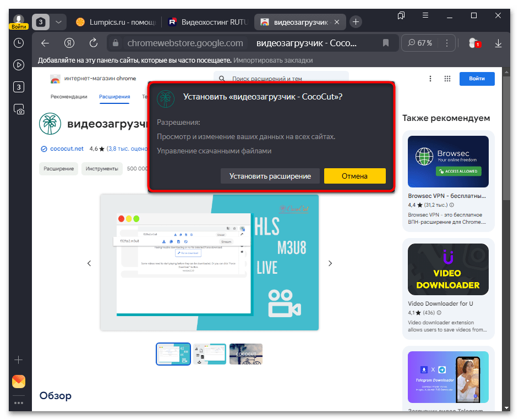Open the page zoom 67% control
This screenshot has height=420, width=519.
coord(420,43)
